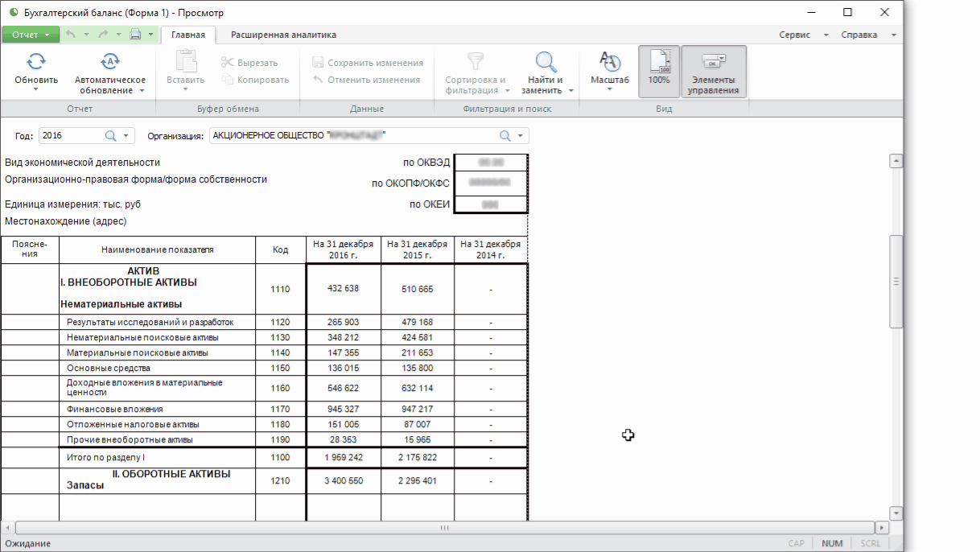980x552 pixels.
Task: Click the Найти и заменить magnifier icon
Action: click(x=546, y=61)
